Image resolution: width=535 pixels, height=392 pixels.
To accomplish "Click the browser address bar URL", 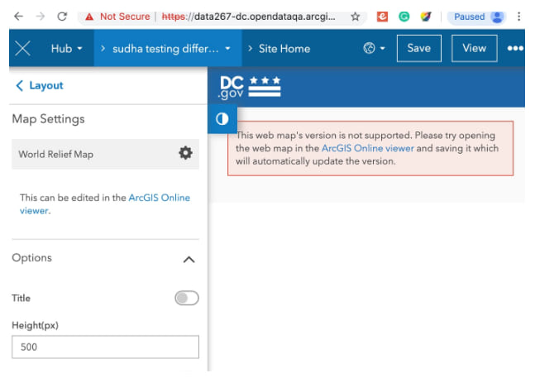I will coord(248,17).
